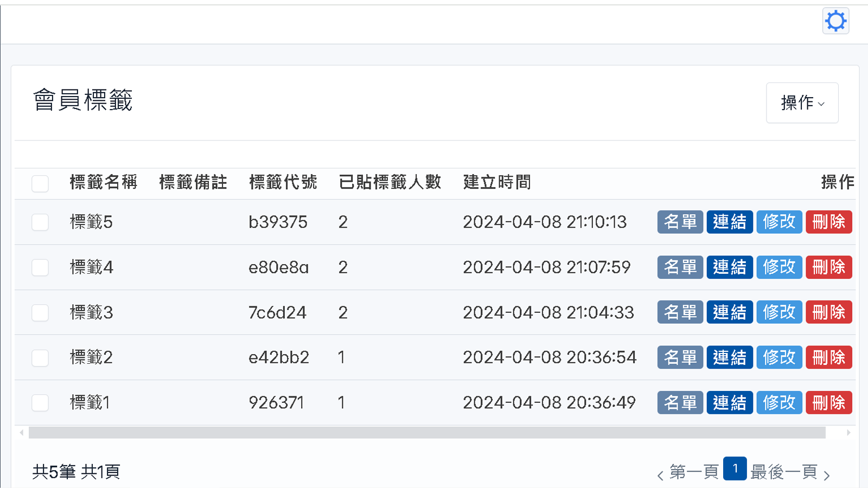Click timestamp 2024-04-08 20:36:49
Viewport: 868px width, 488px height.
pos(549,402)
